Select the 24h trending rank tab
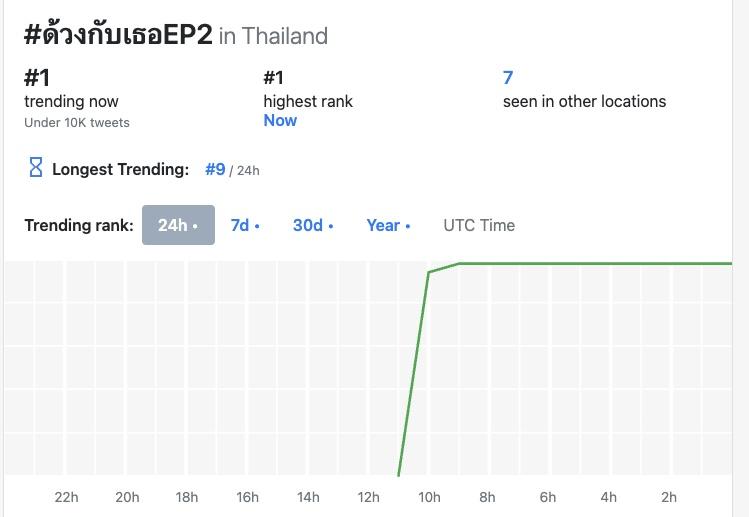 pos(178,225)
